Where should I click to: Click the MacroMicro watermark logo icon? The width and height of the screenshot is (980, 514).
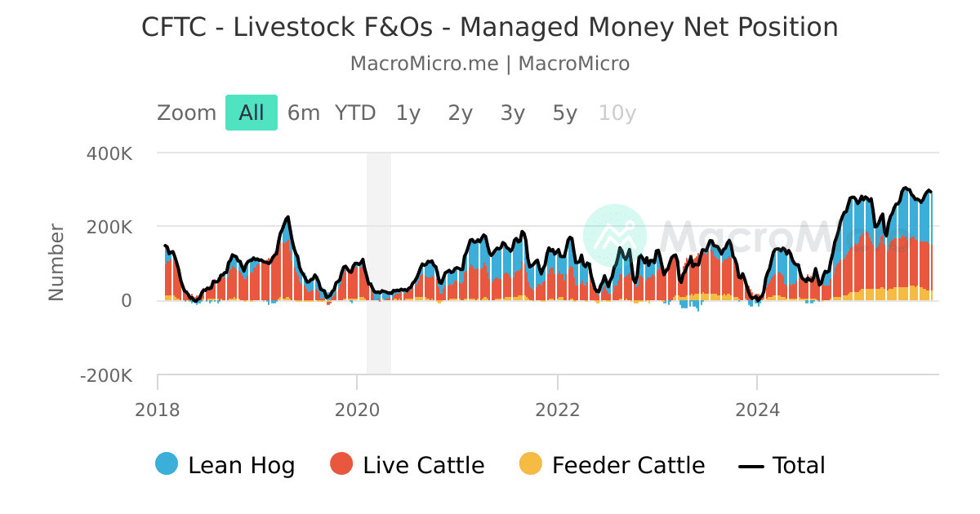[x=614, y=236]
